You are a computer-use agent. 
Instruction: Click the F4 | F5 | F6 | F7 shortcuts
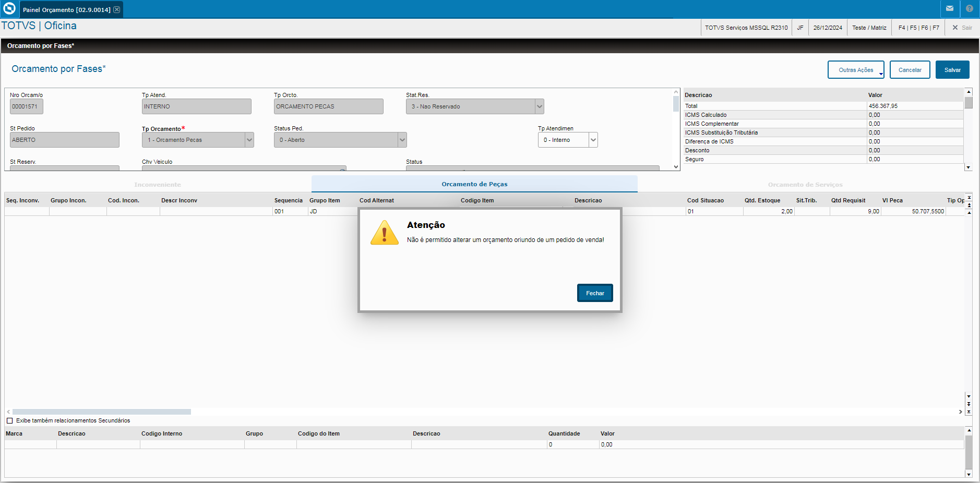(918, 28)
